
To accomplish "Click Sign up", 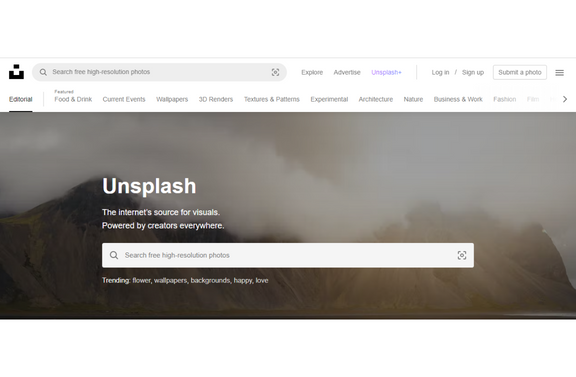I will pyautogui.click(x=473, y=72).
